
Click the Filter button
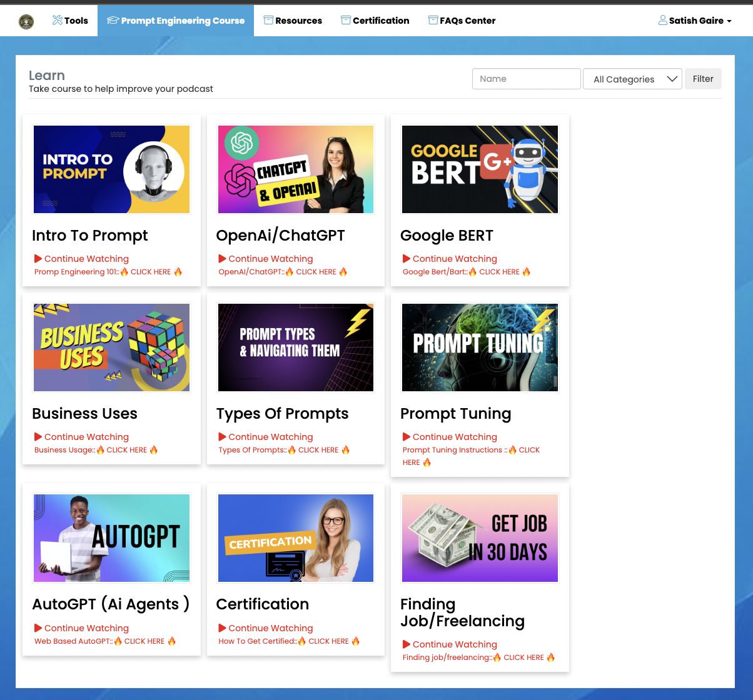coord(703,79)
